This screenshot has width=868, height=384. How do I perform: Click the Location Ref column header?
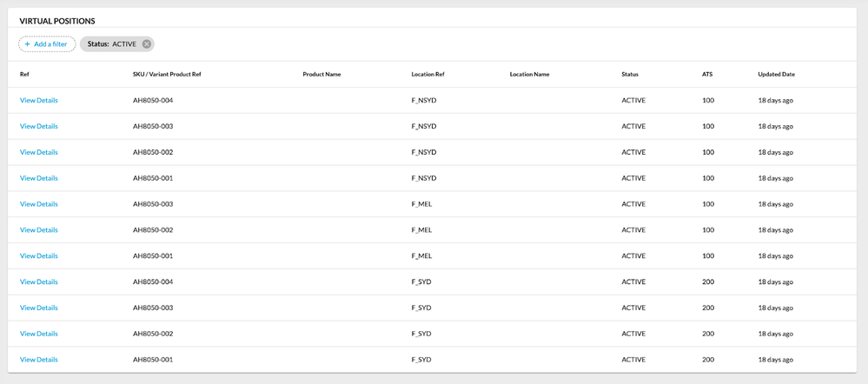point(427,75)
